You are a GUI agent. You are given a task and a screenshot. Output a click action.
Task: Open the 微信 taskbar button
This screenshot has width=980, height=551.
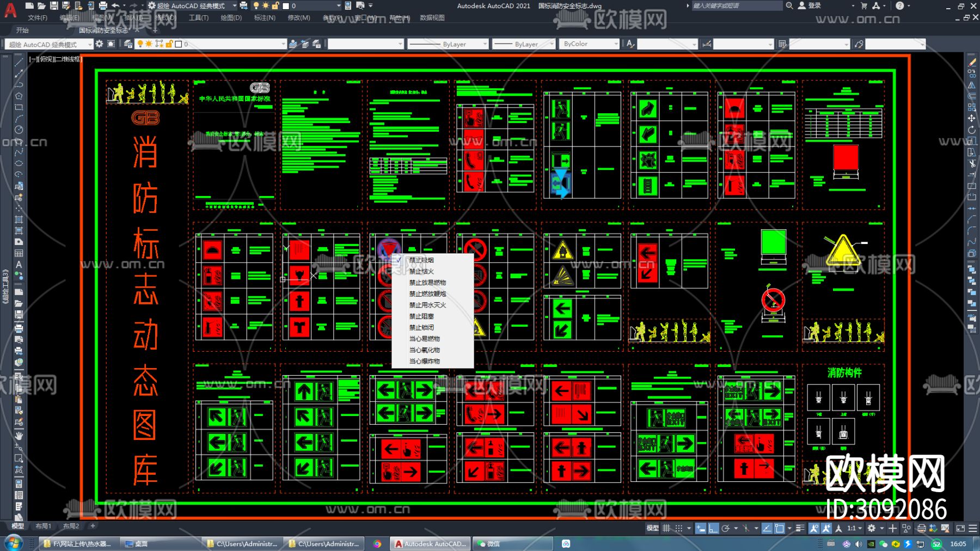[513, 544]
